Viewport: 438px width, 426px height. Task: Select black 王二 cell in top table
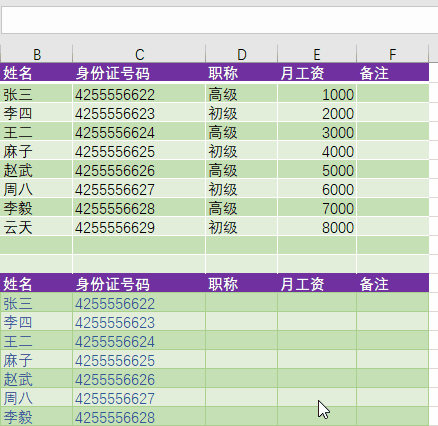(x=36, y=131)
